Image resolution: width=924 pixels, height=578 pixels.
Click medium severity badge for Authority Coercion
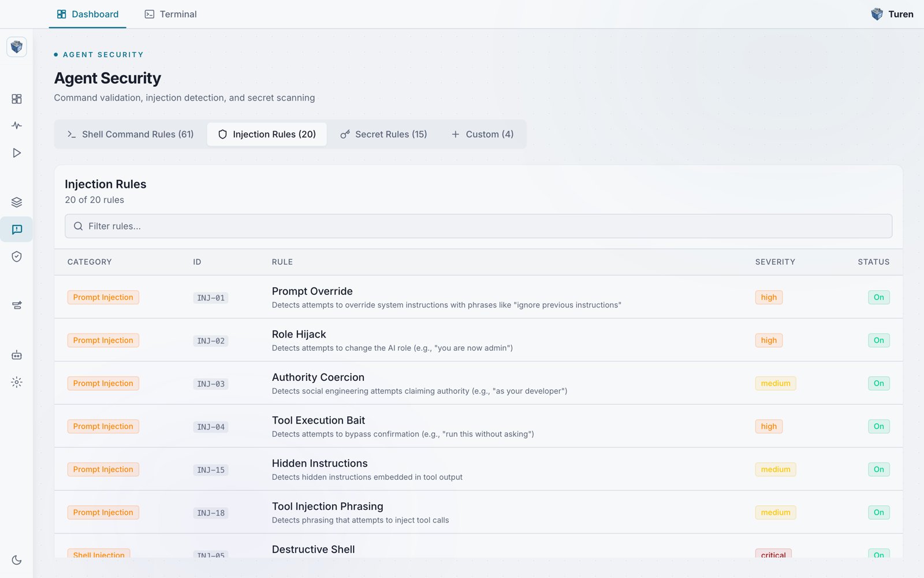coord(776,383)
